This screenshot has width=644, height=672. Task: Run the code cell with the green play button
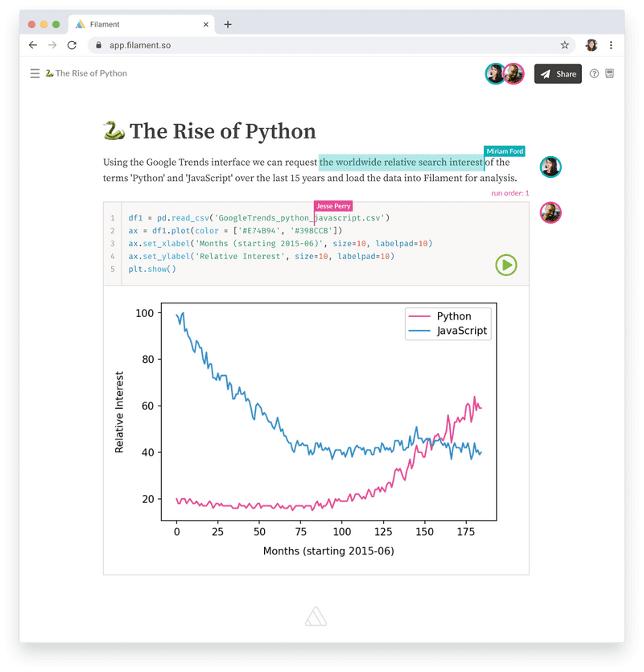(506, 266)
